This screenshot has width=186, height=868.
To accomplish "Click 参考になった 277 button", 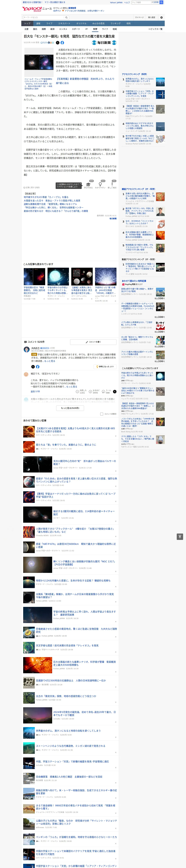I will coord(105,367).
